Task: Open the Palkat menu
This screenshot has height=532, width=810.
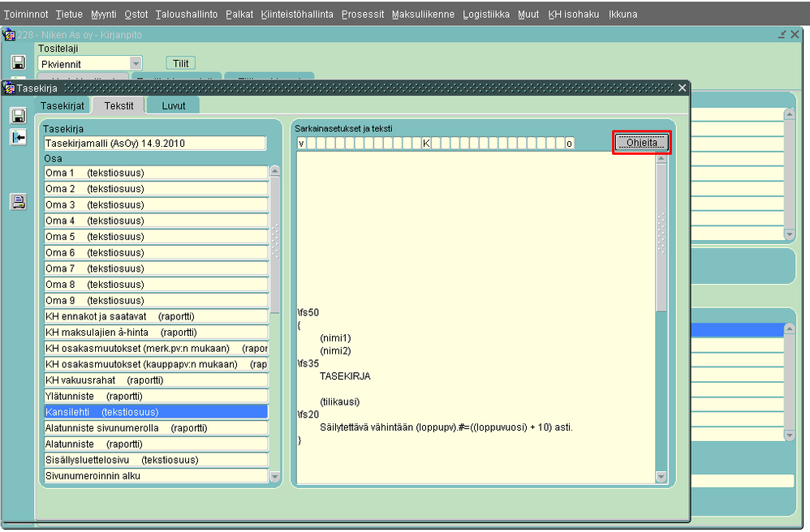Action: click(239, 15)
